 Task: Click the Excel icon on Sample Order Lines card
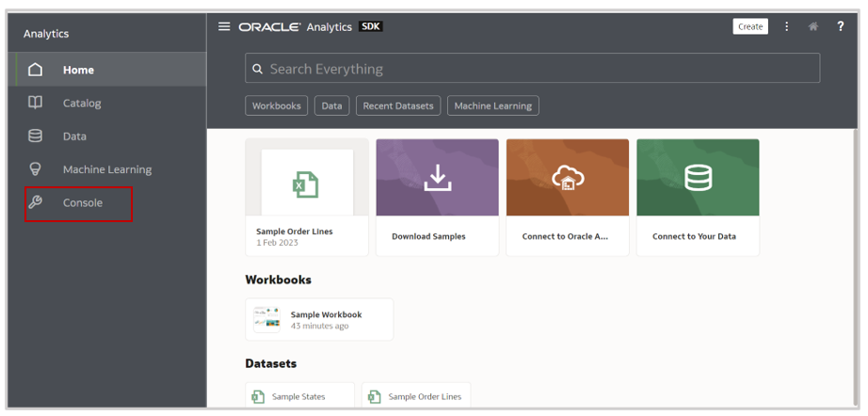click(x=306, y=184)
